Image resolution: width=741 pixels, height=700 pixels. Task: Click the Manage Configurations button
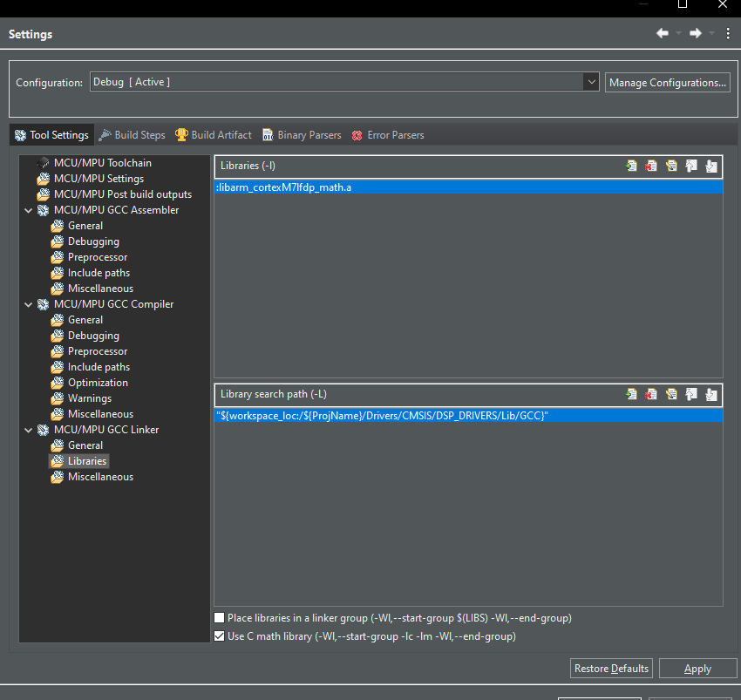pos(667,83)
